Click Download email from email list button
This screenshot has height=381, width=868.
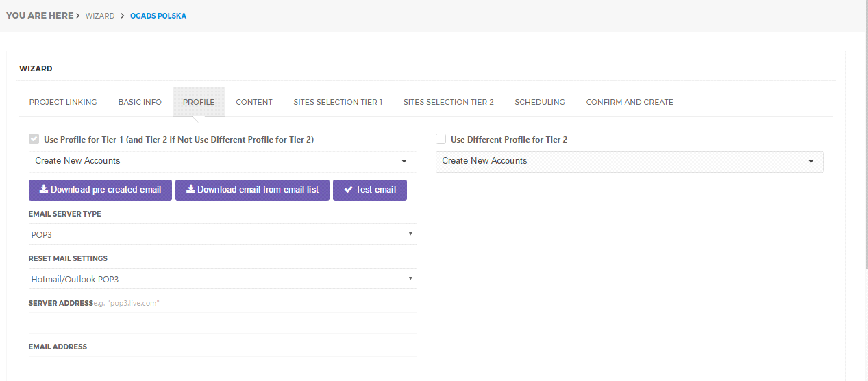click(x=252, y=190)
